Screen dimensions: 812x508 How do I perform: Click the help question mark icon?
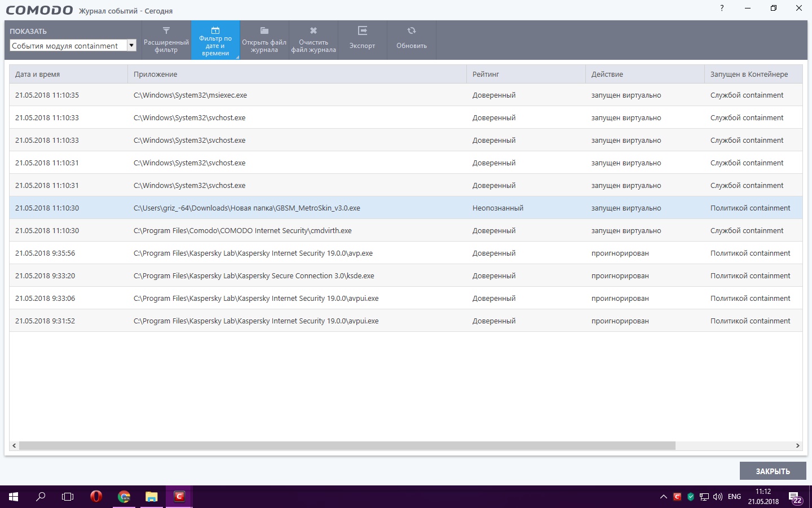point(722,8)
